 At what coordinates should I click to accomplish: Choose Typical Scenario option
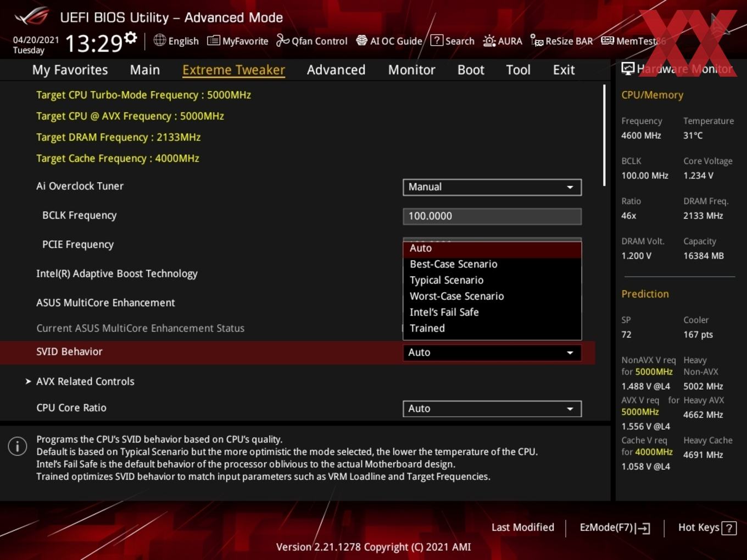pos(492,280)
